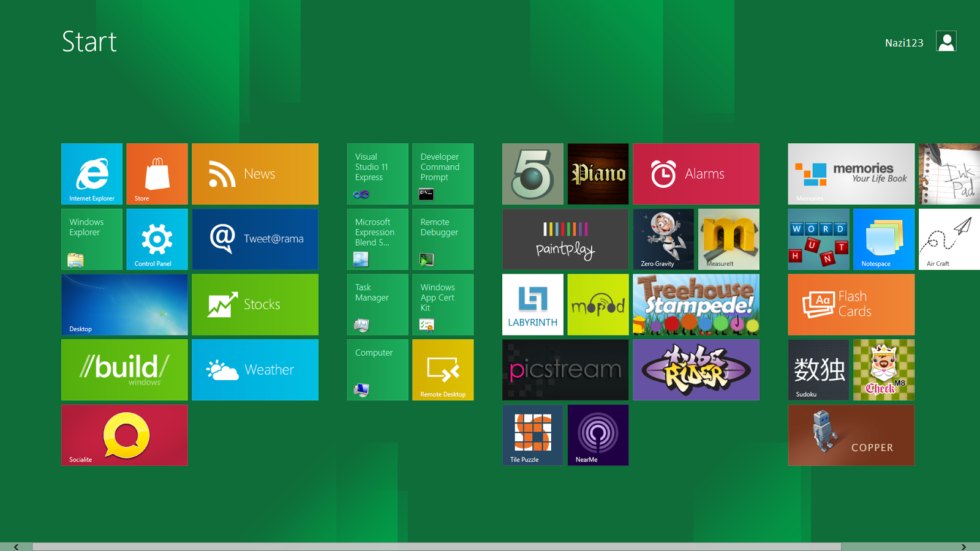Open Remote Debugger
The width and height of the screenshot is (980, 551).
(x=443, y=239)
